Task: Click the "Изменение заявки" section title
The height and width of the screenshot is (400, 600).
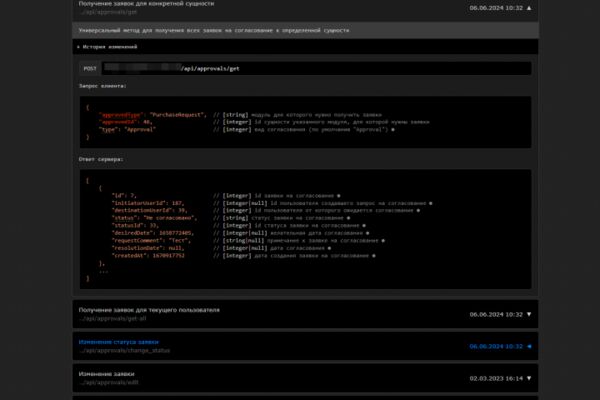Action: click(x=106, y=374)
